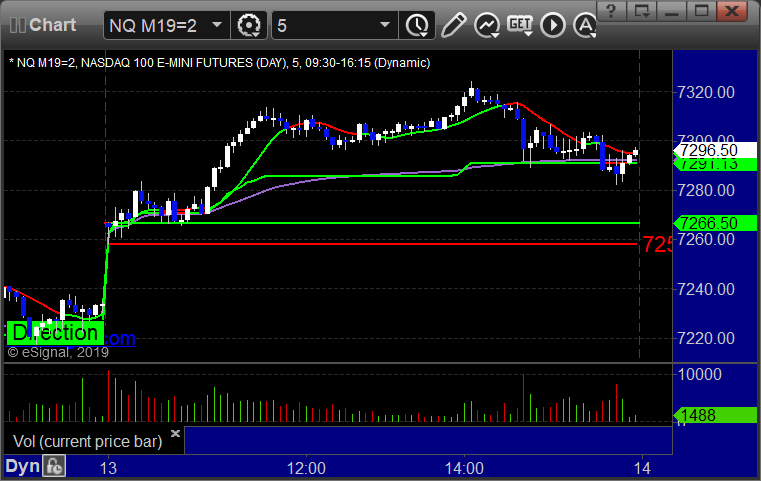Click the 7280.00 price axis label
Image resolution: width=761 pixels, height=481 pixels.
pos(706,190)
